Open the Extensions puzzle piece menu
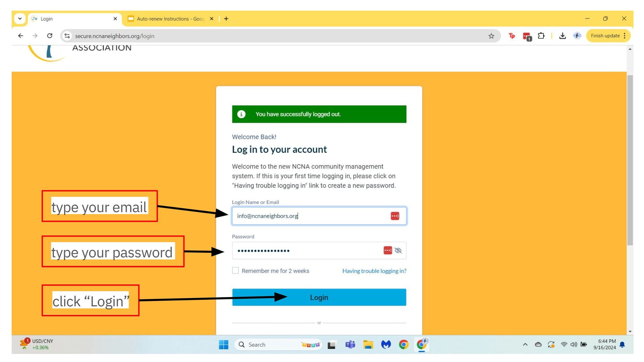The image size is (644, 362). (541, 36)
